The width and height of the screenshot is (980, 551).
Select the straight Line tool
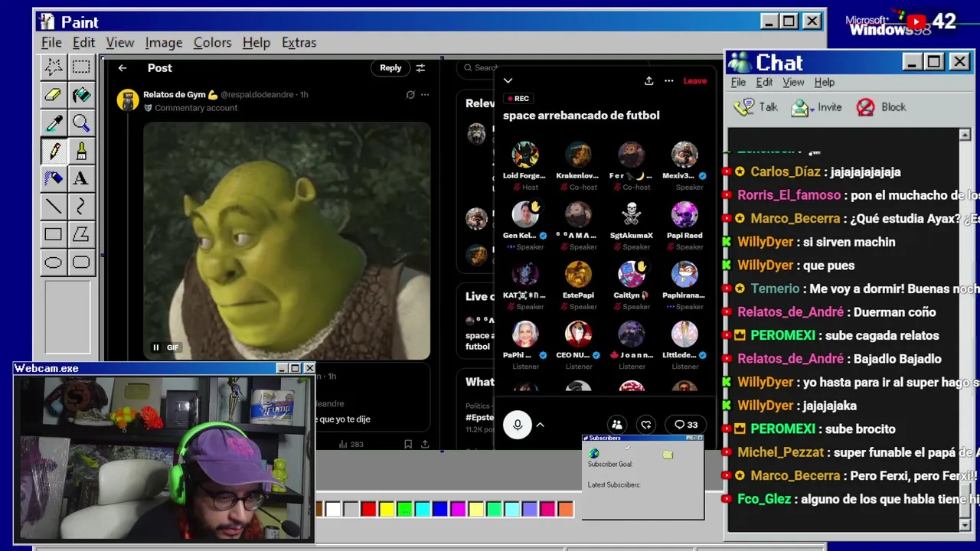tap(53, 206)
